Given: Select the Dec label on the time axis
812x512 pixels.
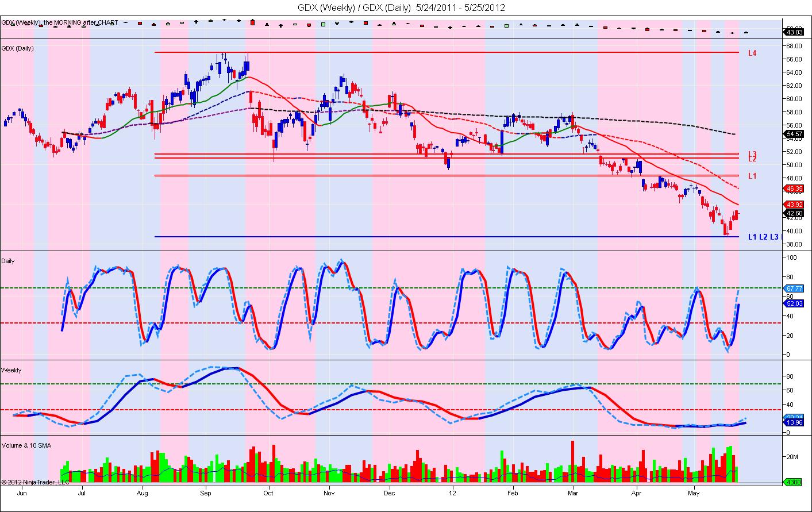Looking at the screenshot, I should click(x=389, y=493).
